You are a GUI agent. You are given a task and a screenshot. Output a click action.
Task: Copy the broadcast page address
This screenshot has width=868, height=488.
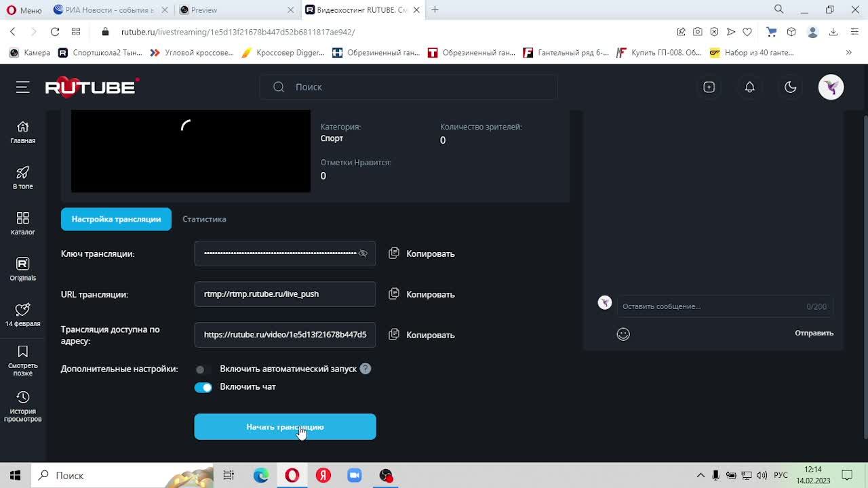tap(422, 335)
